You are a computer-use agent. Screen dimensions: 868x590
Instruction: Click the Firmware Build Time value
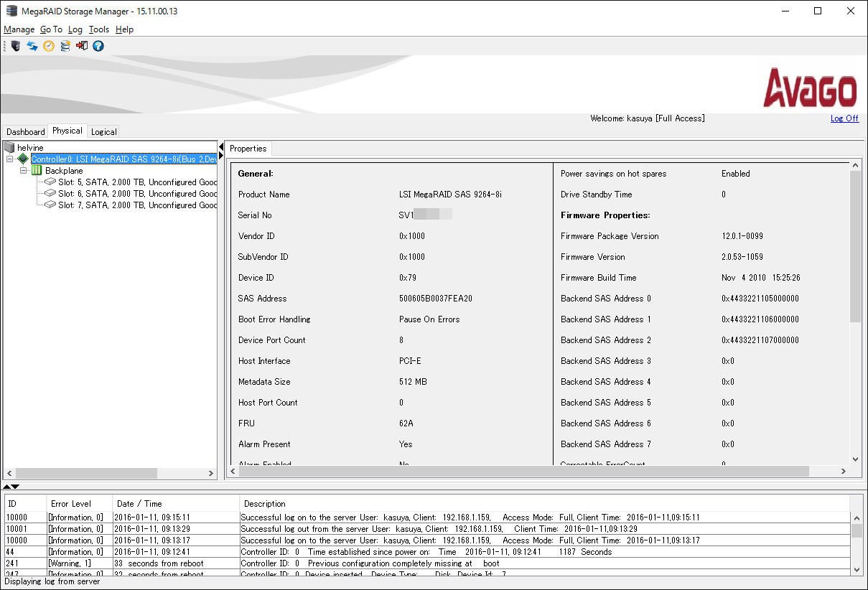(761, 278)
